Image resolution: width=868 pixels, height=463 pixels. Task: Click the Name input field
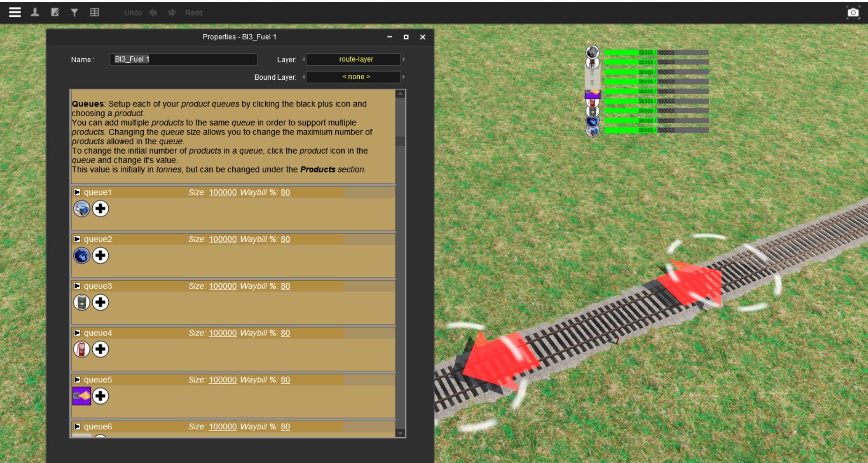point(183,60)
